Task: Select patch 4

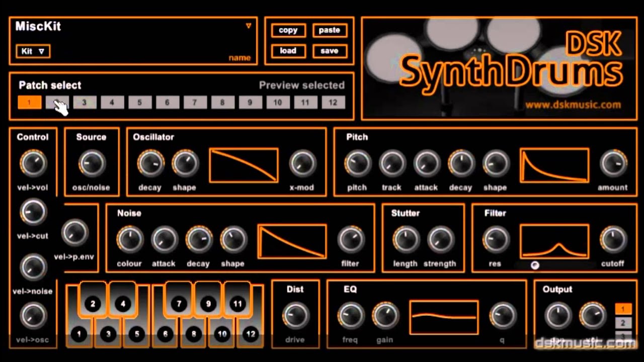Action: tap(112, 103)
